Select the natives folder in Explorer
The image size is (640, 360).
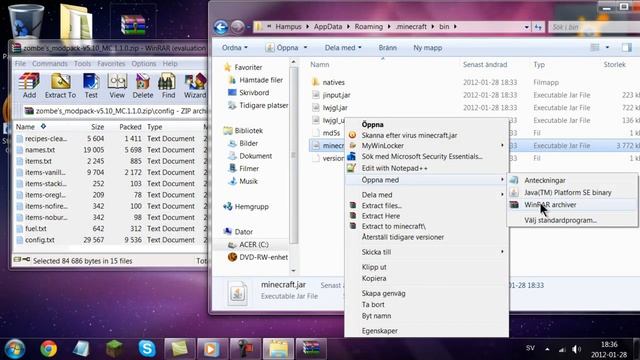(x=333, y=82)
